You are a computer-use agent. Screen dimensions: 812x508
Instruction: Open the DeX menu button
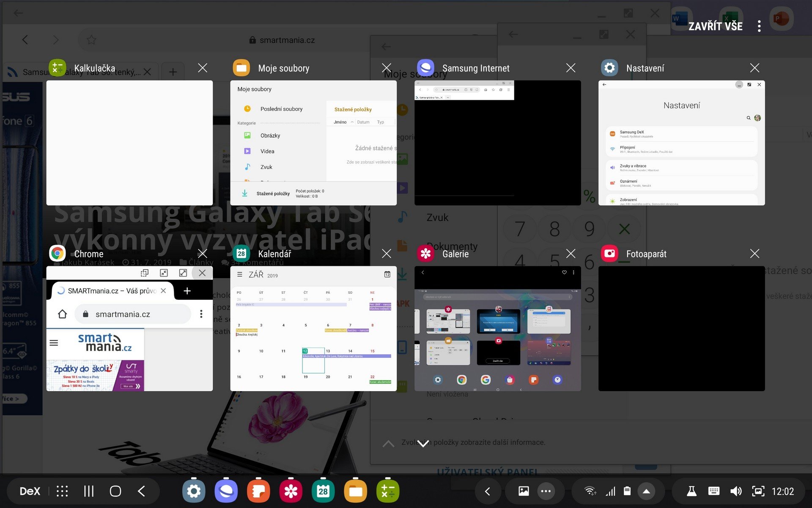coord(30,491)
